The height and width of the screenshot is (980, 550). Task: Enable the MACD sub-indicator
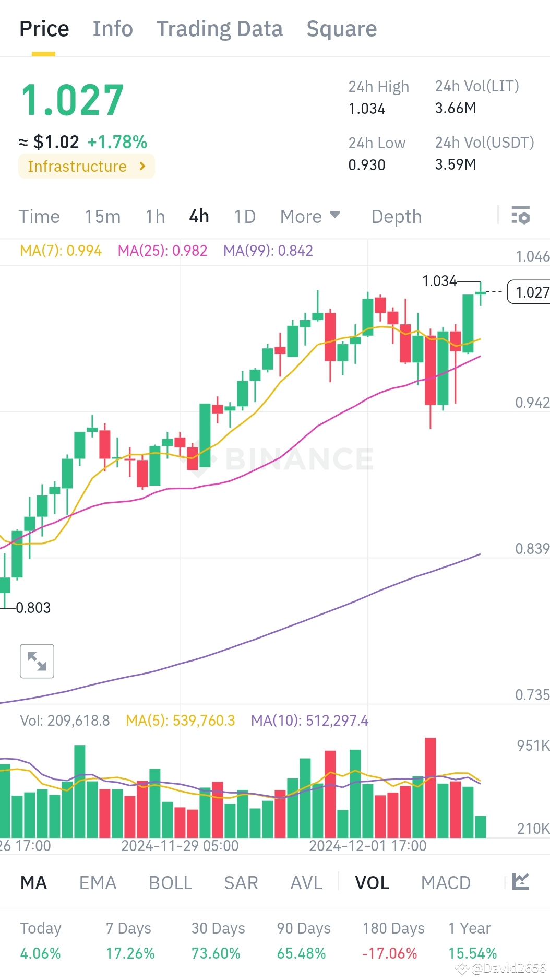click(x=446, y=883)
